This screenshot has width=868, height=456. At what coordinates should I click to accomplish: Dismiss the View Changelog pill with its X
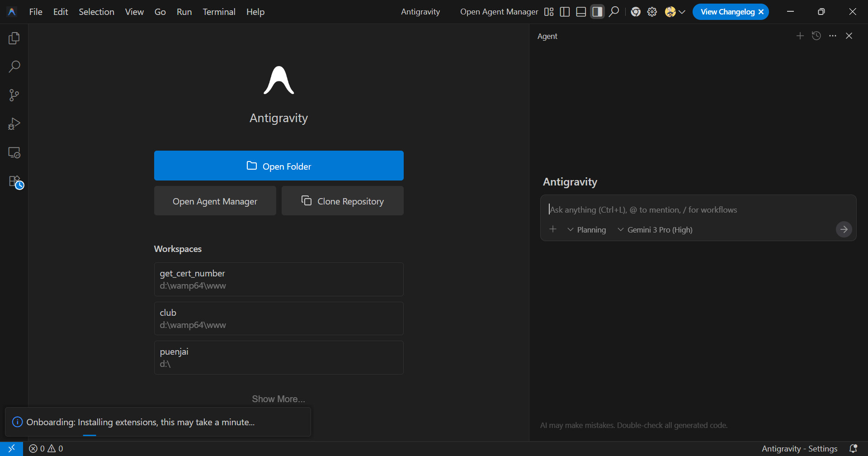click(761, 12)
